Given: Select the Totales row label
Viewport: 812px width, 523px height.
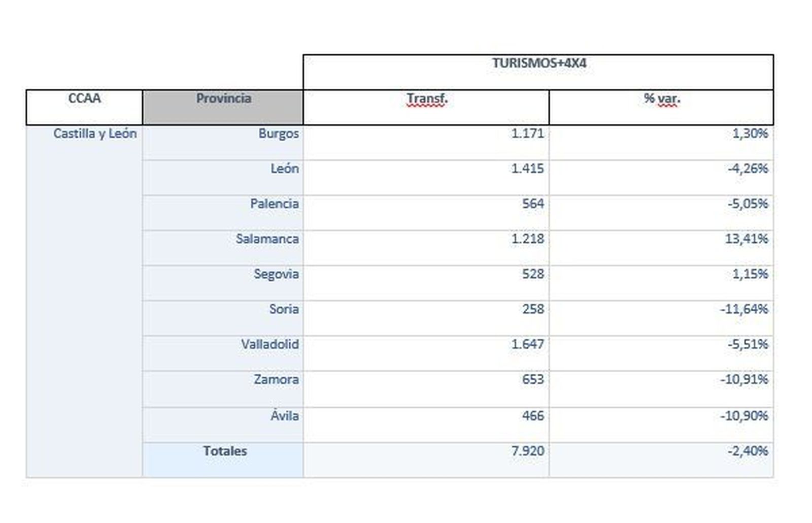Looking at the screenshot, I should pos(225,451).
